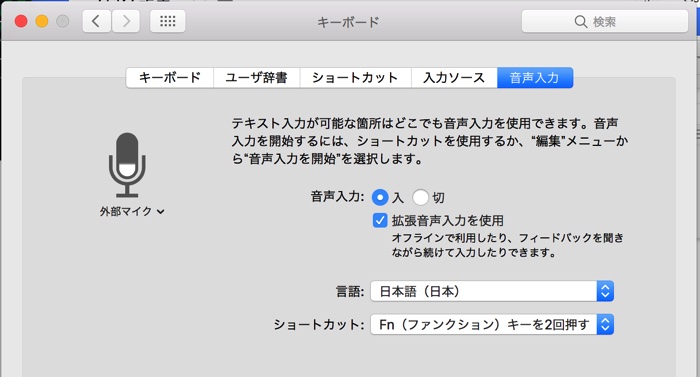Go forward with the right arrow button
This screenshot has height=377, width=700.
click(x=126, y=21)
